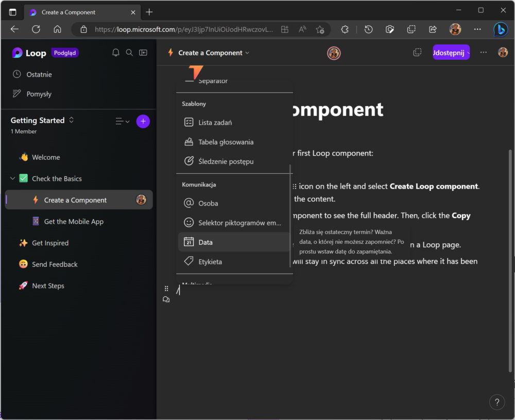Open the browser settings and more menu

pyautogui.click(x=477, y=29)
